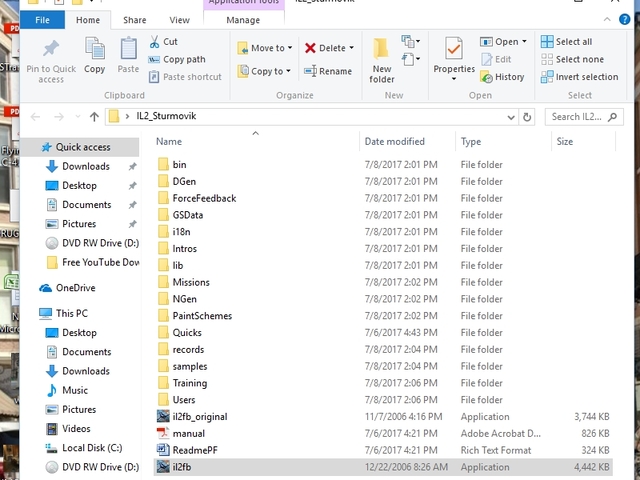Click Select none in the ribbon
Screen dimensions: 640x480
click(x=572, y=59)
